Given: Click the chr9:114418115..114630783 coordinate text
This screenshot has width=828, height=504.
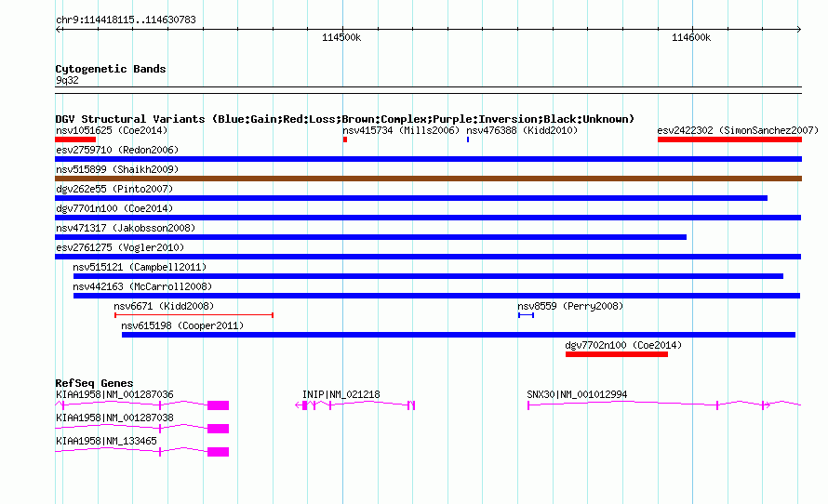Looking at the screenshot, I should coord(126,20).
